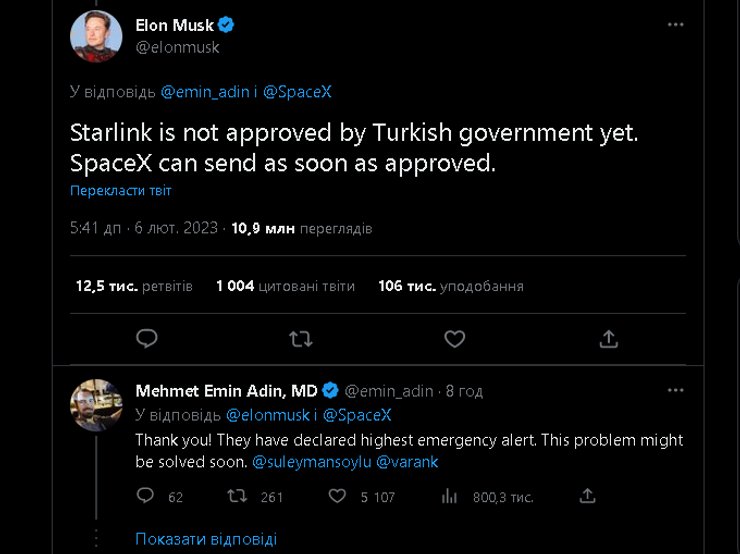Screen dimensions: 740x554
Task: Share Mehmet Emin Adin's reply
Action: point(588,496)
